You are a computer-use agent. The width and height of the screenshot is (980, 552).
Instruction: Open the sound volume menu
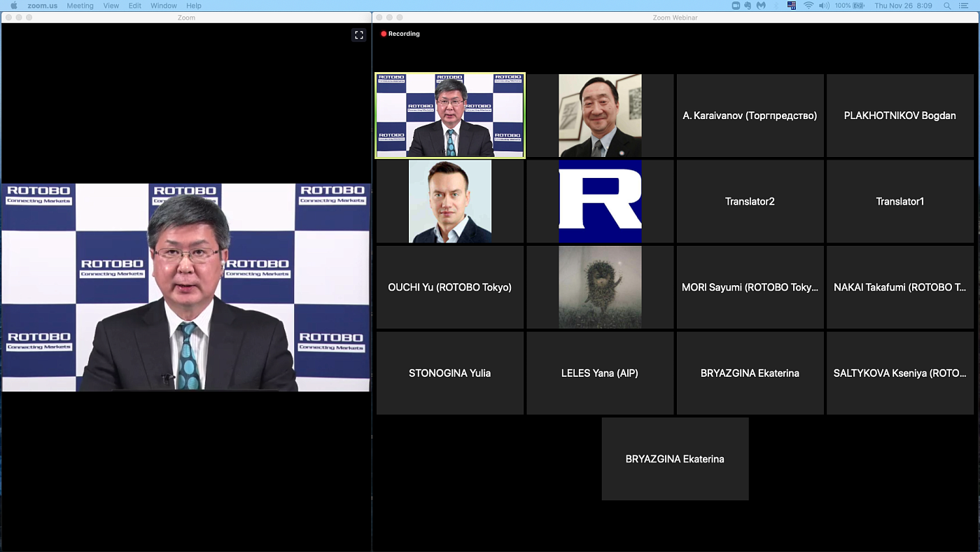pos(825,6)
